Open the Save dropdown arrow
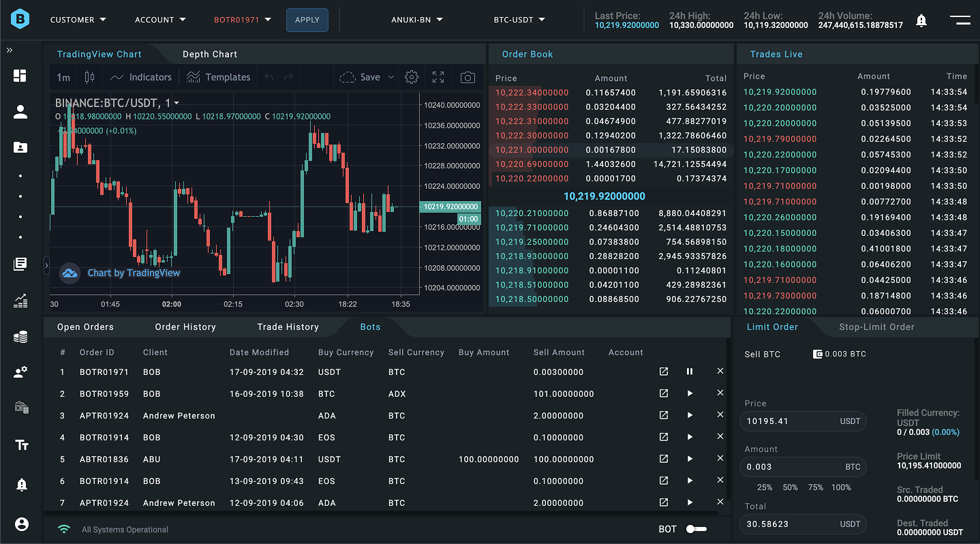980x544 pixels. pyautogui.click(x=391, y=77)
